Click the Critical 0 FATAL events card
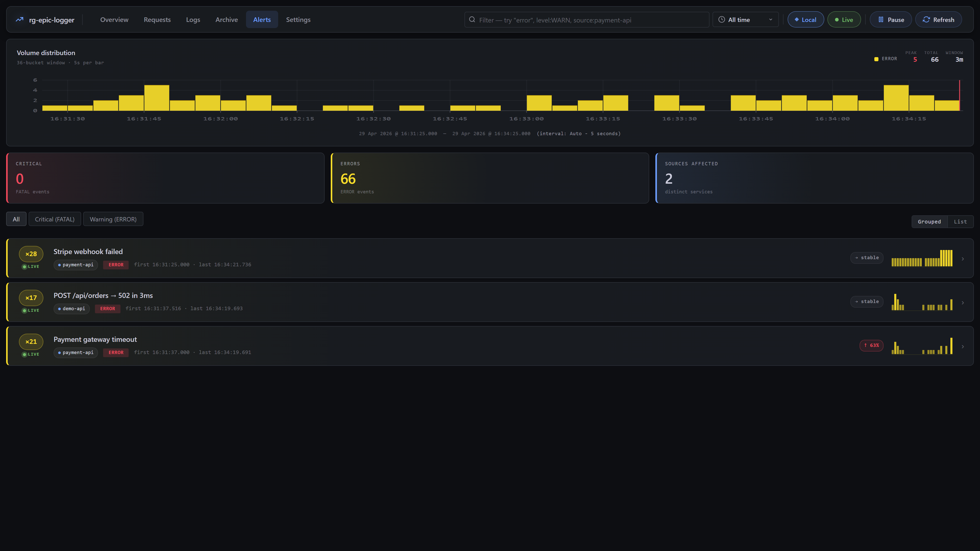The image size is (980, 551). (165, 178)
